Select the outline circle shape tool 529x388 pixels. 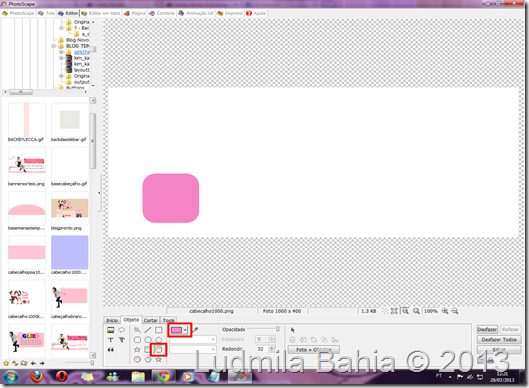148,340
